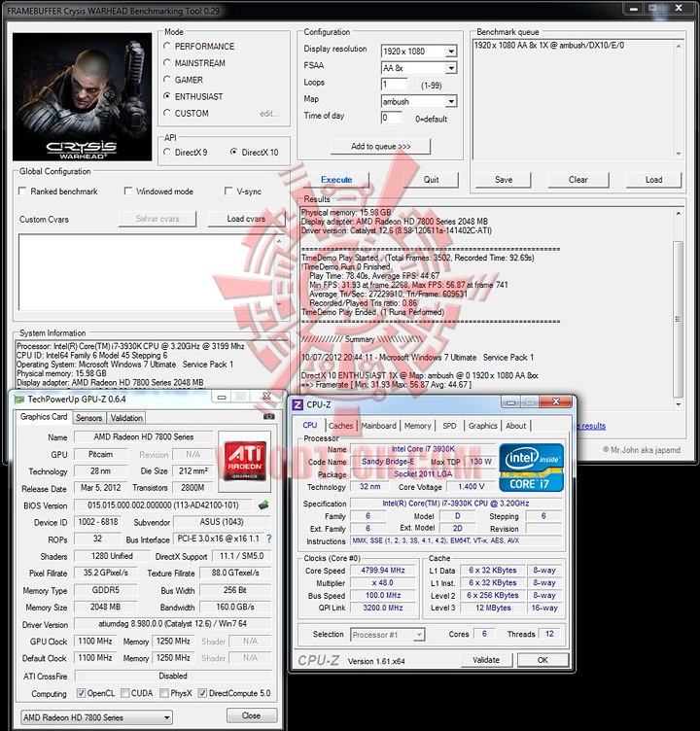Click the edit link next to CUSTOM mode
This screenshot has height=731, width=700.
coord(269,114)
